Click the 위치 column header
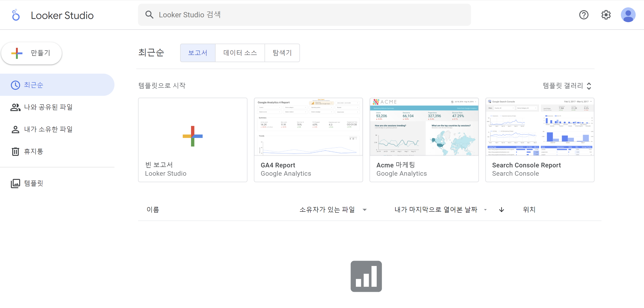Viewport: 644px width, 308px height. coord(529,210)
